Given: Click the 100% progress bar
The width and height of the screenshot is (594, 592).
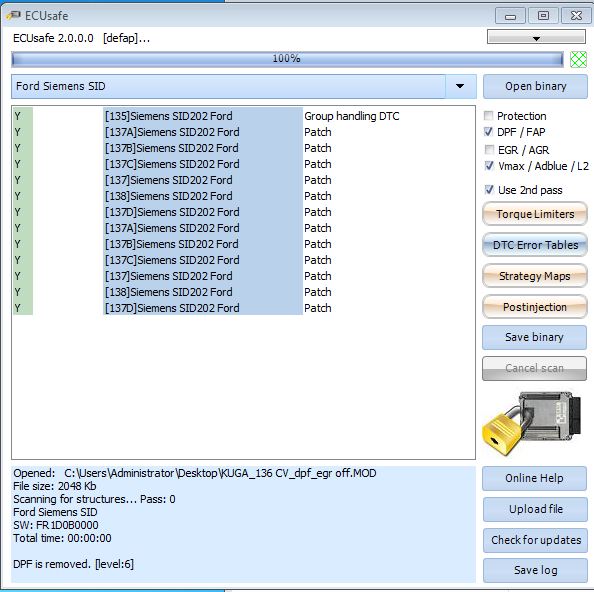Looking at the screenshot, I should pyautogui.click(x=287, y=59).
